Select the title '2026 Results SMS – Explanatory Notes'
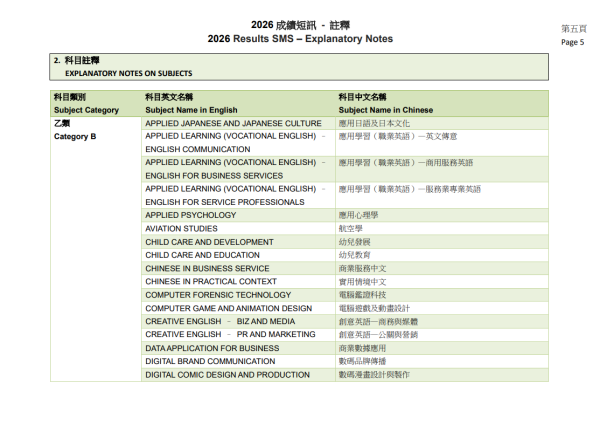This screenshot has height=425, width=600. point(300,39)
